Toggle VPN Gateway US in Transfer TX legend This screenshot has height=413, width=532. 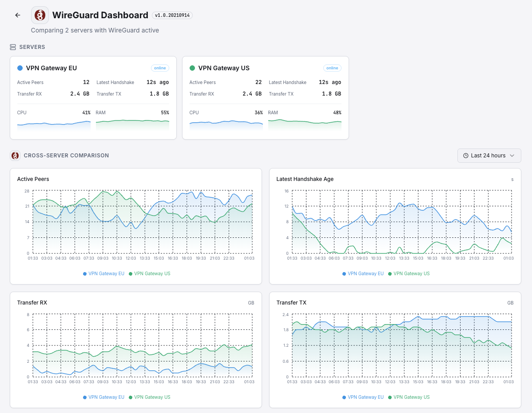409,397
